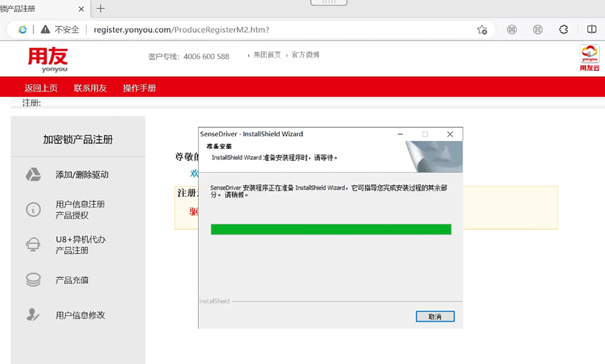Close the SenseDriver InstallShield Wizard window
Viewport: 605px width, 364px height.
450,134
